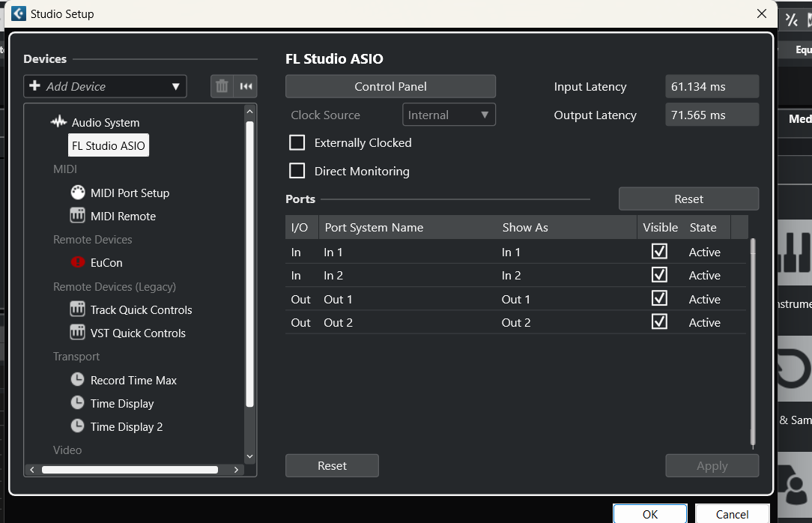Close the Studio Setup window
Image resolution: width=812 pixels, height=523 pixels.
[x=762, y=13]
